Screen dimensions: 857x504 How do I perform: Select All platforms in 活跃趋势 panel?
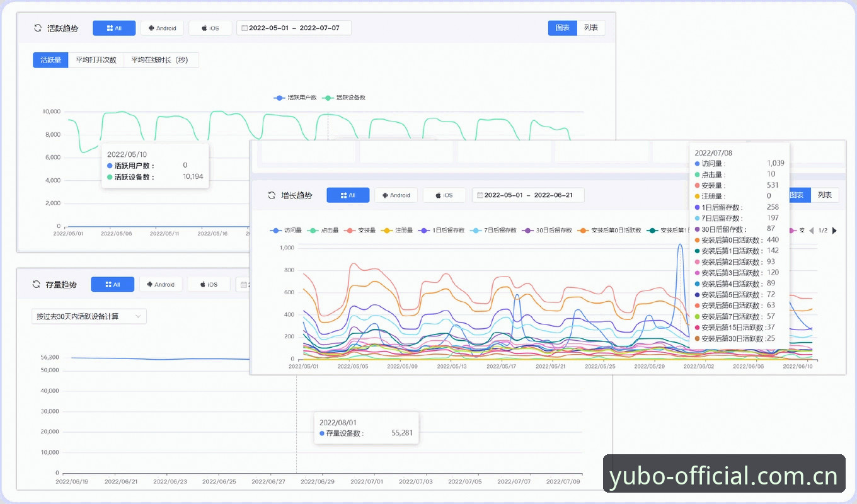(114, 28)
